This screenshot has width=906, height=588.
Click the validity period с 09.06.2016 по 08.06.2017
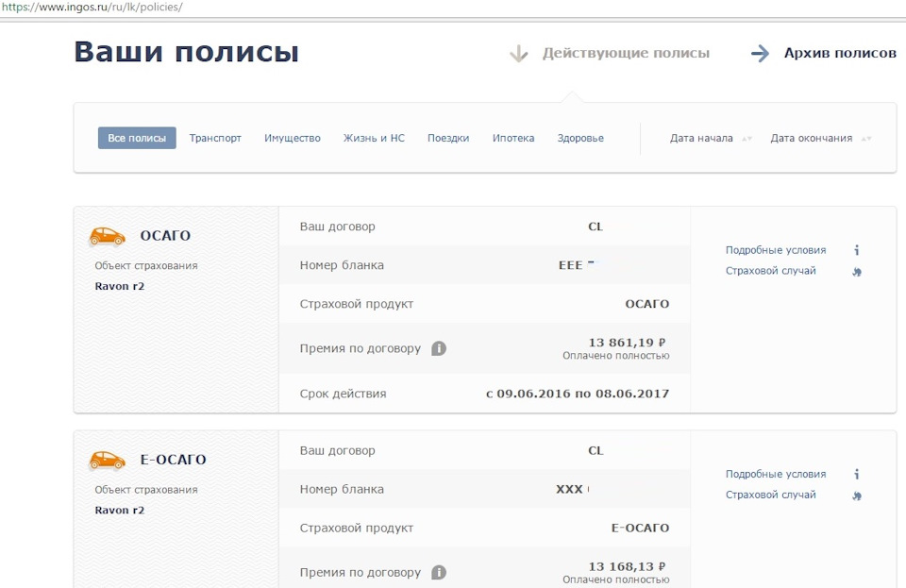(x=578, y=394)
